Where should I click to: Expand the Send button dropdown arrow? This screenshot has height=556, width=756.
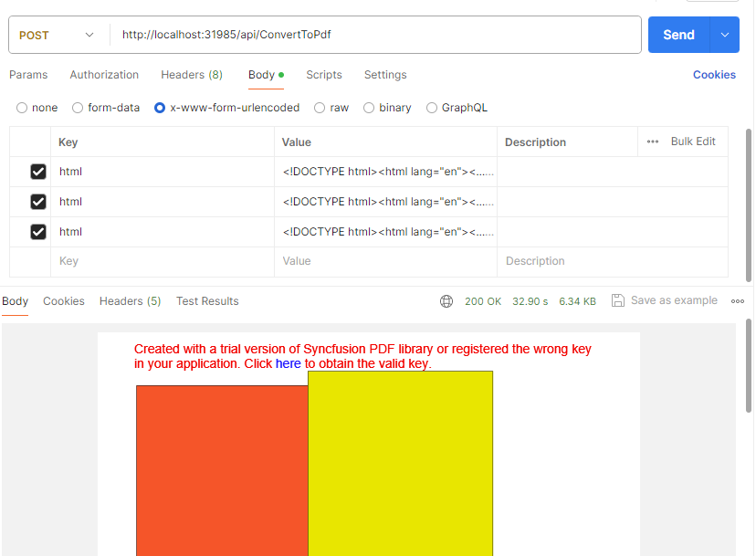click(x=724, y=35)
